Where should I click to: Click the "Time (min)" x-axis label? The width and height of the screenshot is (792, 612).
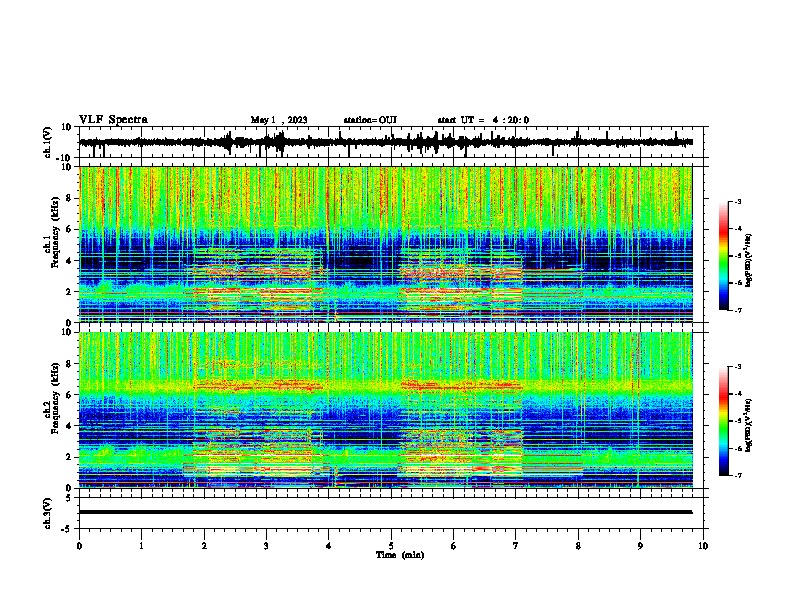(x=400, y=555)
